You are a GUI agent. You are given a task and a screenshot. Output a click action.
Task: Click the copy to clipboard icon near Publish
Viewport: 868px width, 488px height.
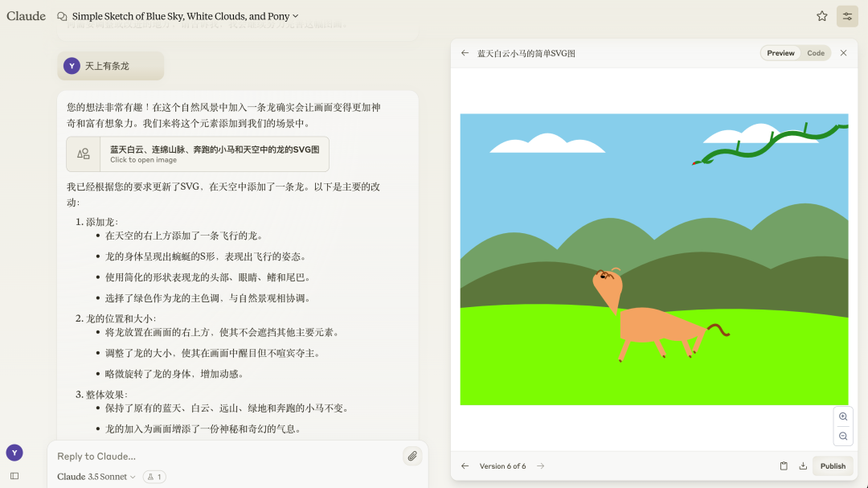pos(784,465)
